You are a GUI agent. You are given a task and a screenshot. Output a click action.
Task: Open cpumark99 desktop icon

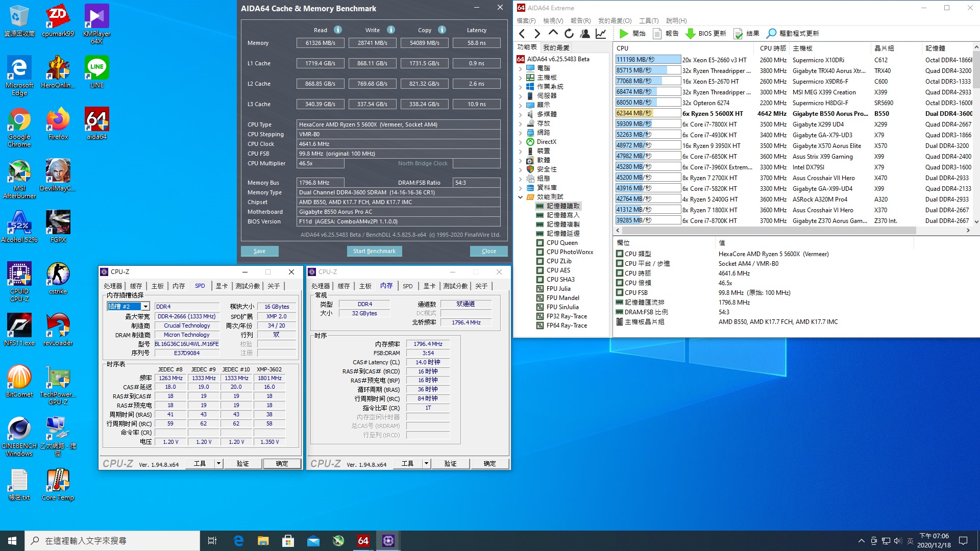point(58,21)
